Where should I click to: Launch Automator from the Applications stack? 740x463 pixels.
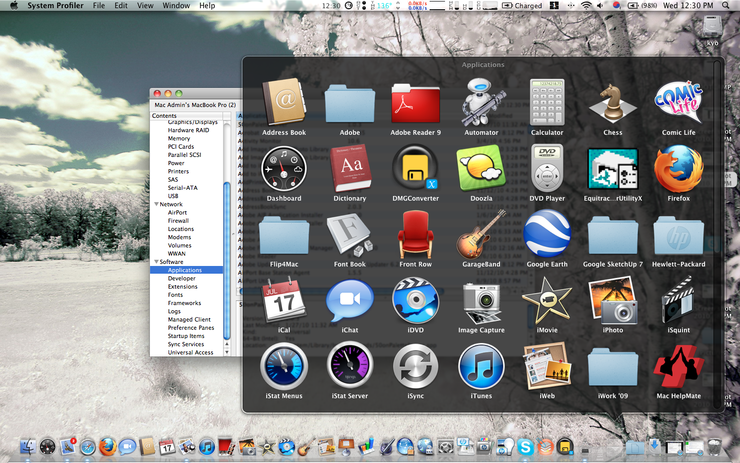tap(481, 103)
